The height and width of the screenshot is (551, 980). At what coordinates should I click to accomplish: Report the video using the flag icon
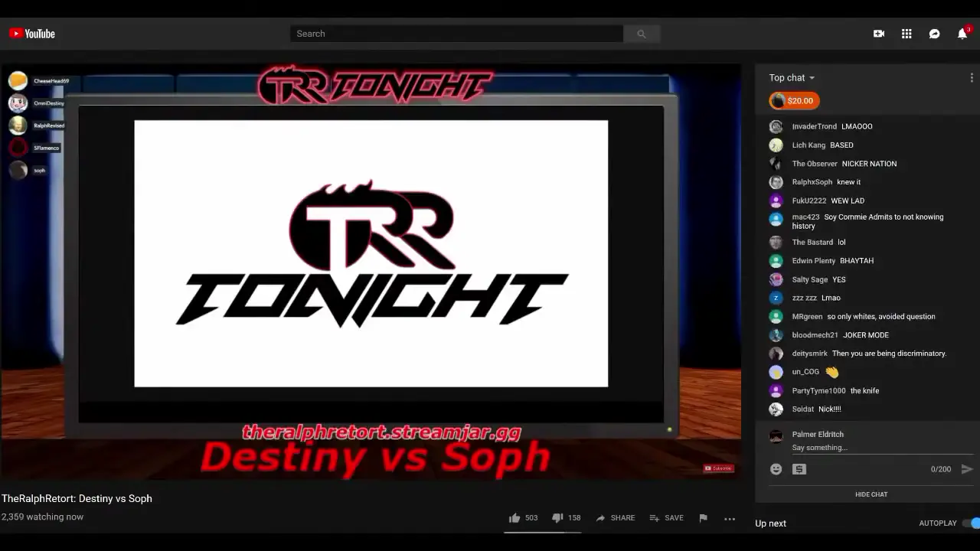pyautogui.click(x=703, y=518)
